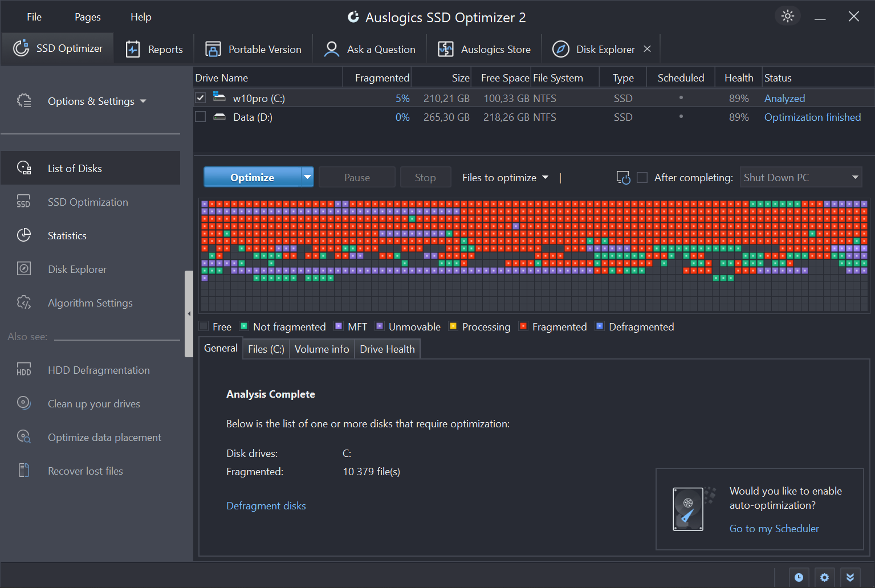Close the Disk Explorer tab
Image resolution: width=875 pixels, height=588 pixels.
[647, 49]
